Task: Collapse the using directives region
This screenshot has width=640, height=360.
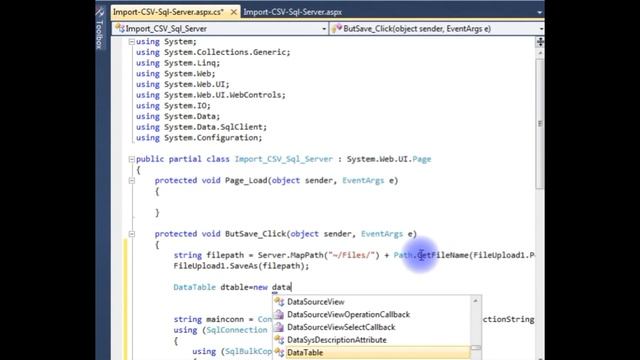Action: click(x=131, y=42)
